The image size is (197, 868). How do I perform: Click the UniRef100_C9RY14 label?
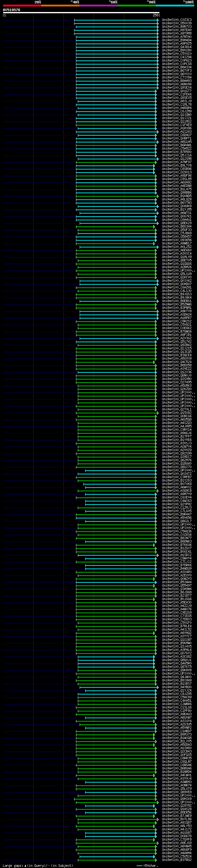coord(176,430)
